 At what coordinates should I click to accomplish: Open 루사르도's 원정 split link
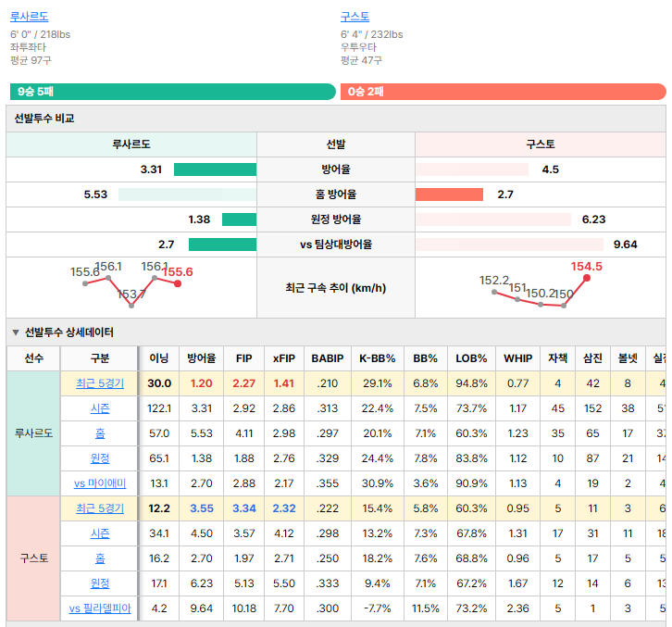pos(100,458)
